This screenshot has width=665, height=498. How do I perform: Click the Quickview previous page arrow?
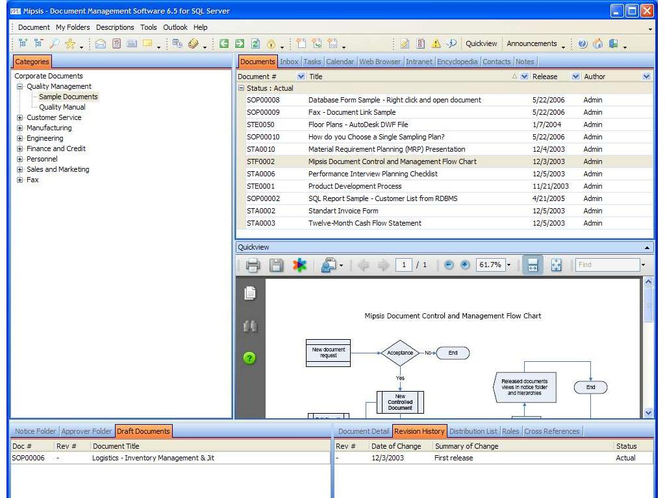363,265
